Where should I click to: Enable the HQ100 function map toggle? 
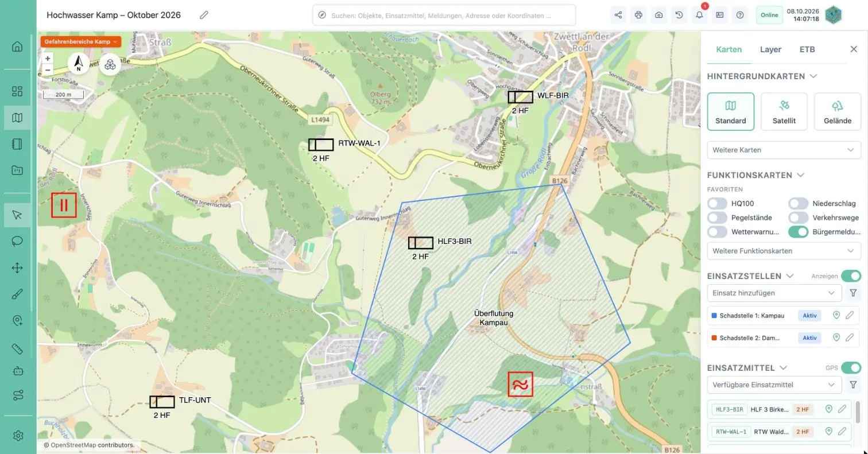coord(717,203)
